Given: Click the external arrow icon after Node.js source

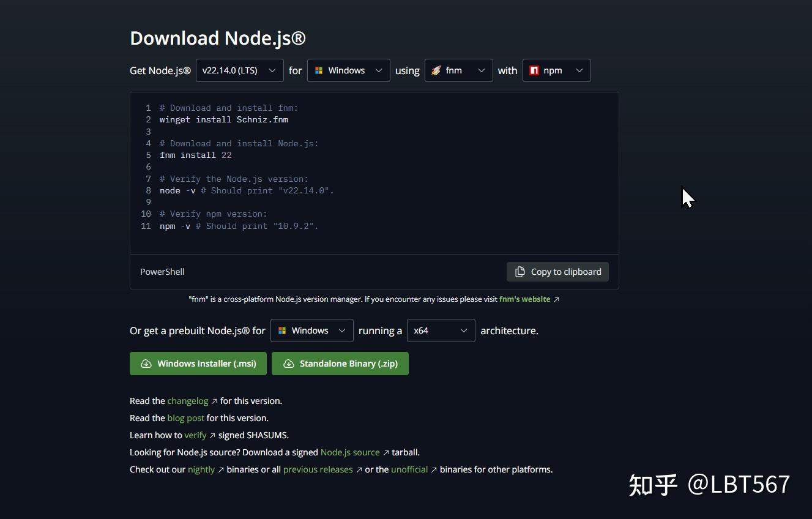Looking at the screenshot, I should (x=386, y=452).
